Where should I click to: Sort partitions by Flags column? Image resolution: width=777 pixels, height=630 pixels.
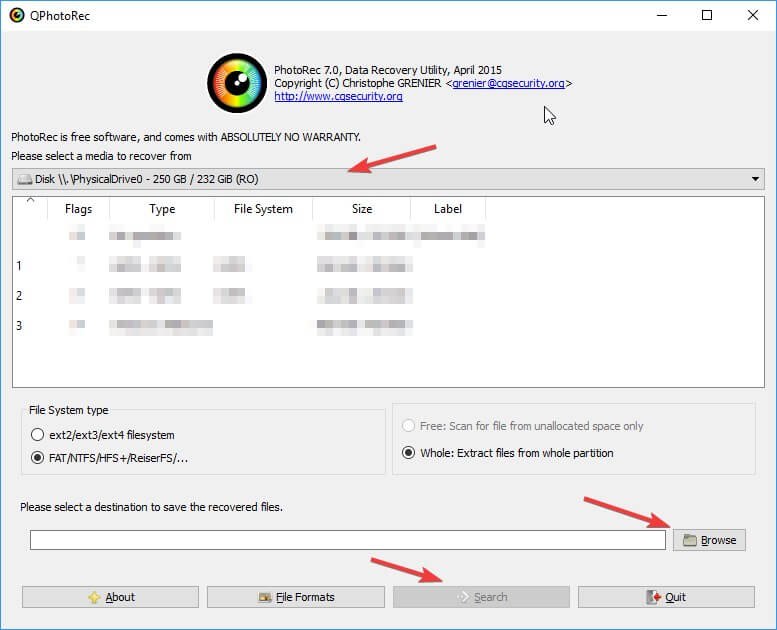(78, 209)
